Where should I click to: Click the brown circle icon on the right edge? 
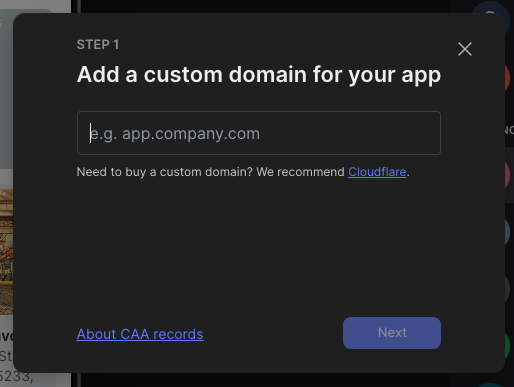click(x=507, y=289)
